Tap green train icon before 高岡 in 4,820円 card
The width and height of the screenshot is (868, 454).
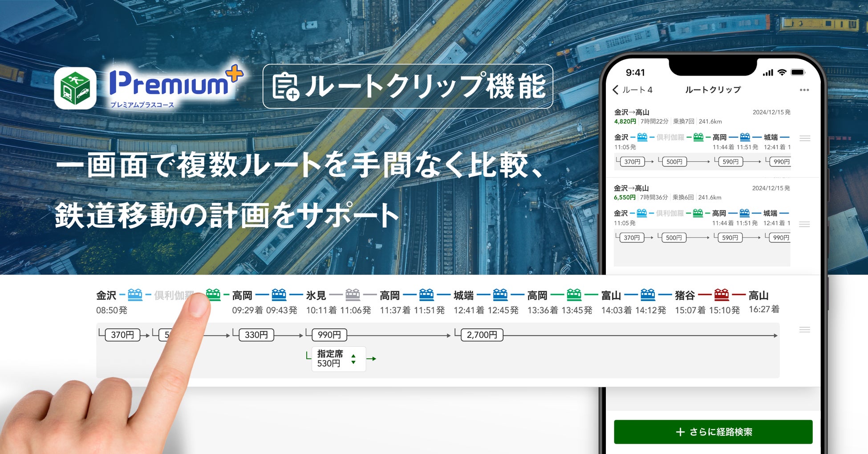coord(698,137)
